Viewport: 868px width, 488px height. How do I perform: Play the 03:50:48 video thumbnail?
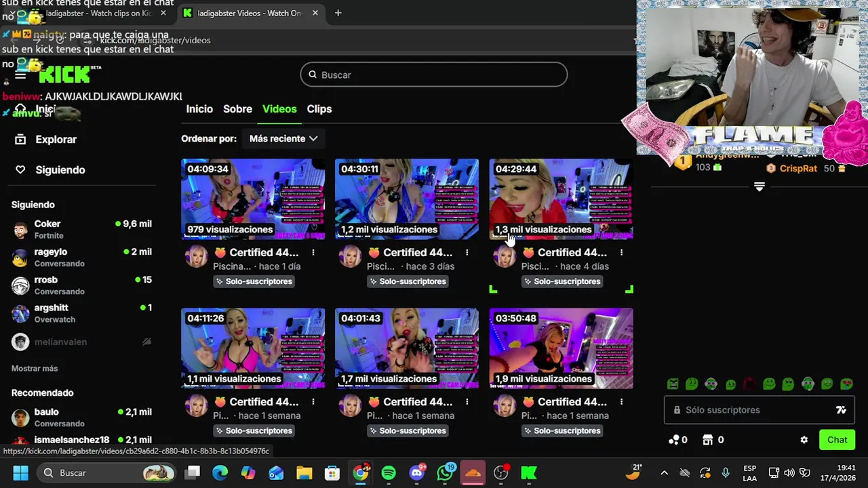point(561,348)
